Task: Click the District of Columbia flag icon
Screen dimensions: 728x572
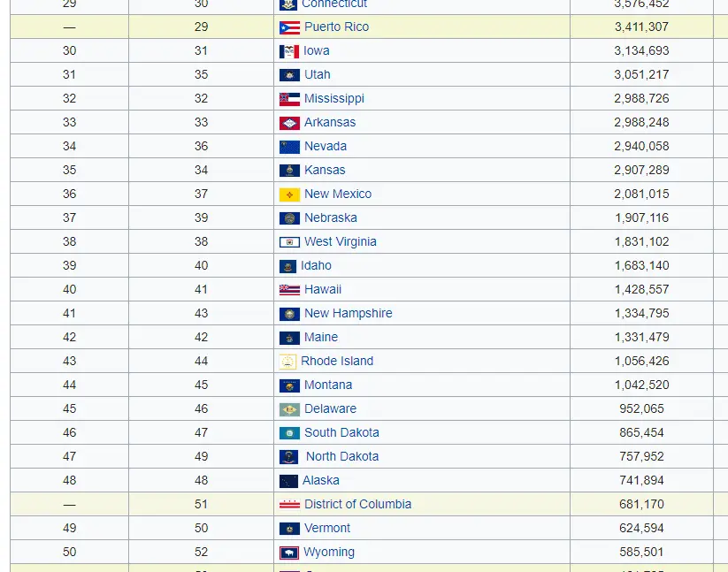Action: tap(289, 505)
